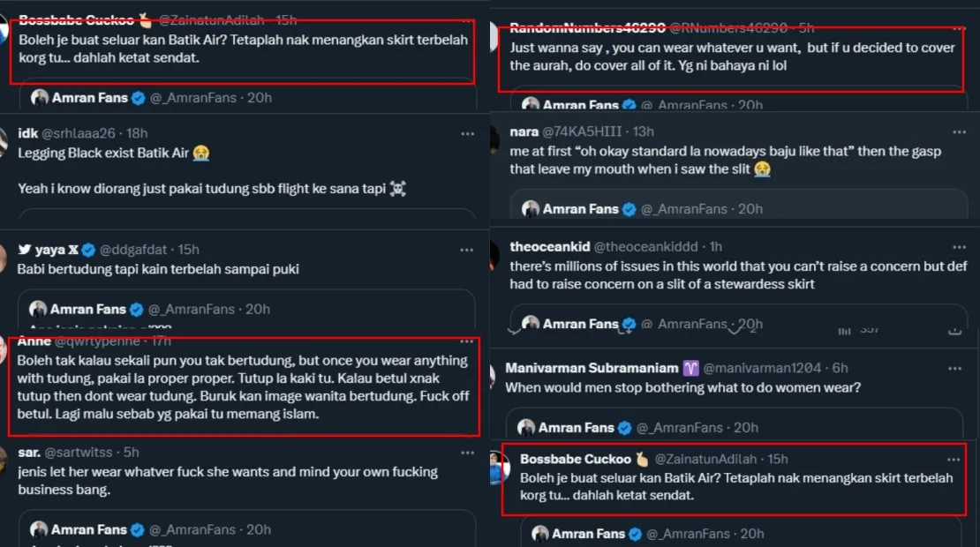Click the 5h timestamp on sar's tweet

131,453
